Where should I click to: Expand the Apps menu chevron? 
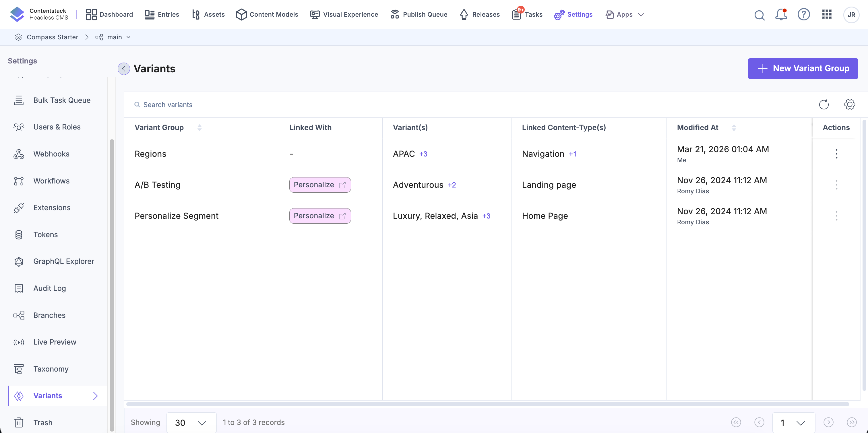tap(641, 14)
